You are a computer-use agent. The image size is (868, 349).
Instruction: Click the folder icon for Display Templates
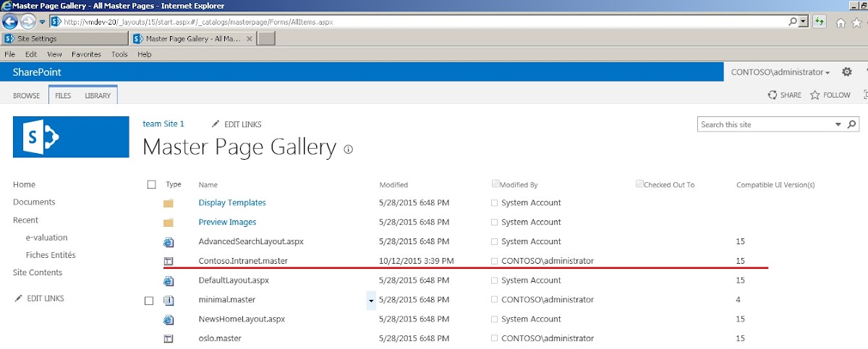point(169,203)
